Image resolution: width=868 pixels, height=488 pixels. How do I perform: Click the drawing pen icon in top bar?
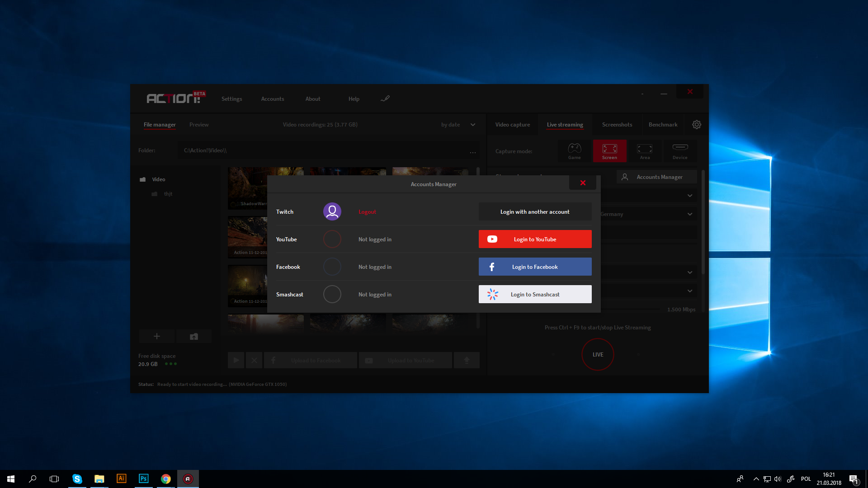385,99
